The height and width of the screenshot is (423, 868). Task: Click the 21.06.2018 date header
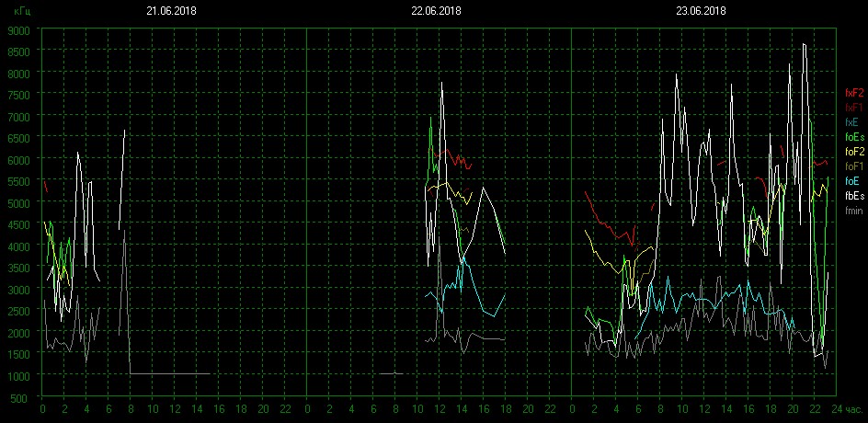[x=171, y=12]
